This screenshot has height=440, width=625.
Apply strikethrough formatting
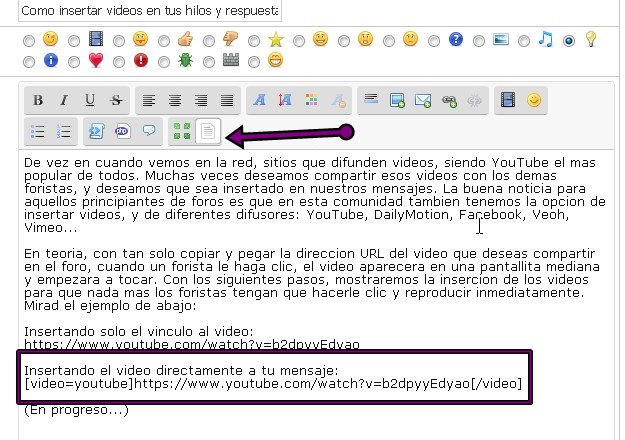(116, 100)
